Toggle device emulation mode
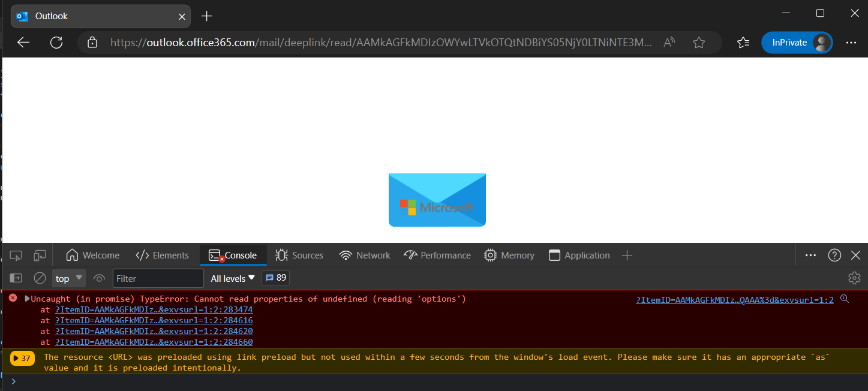Screen dimensions: 868x391 [x=40, y=255]
